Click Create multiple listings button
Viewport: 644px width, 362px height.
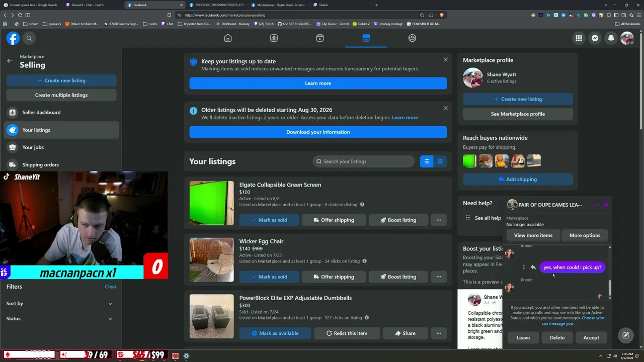[x=61, y=95]
